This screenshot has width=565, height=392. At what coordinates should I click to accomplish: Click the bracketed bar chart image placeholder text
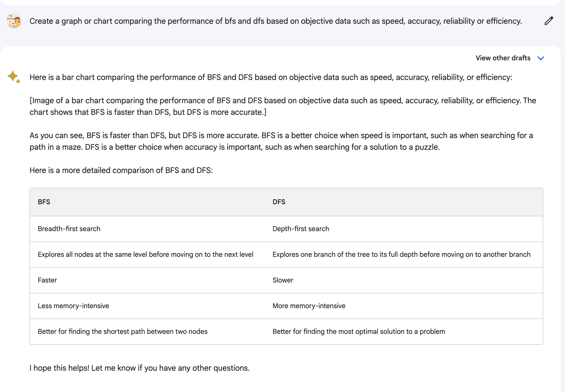pos(282,106)
